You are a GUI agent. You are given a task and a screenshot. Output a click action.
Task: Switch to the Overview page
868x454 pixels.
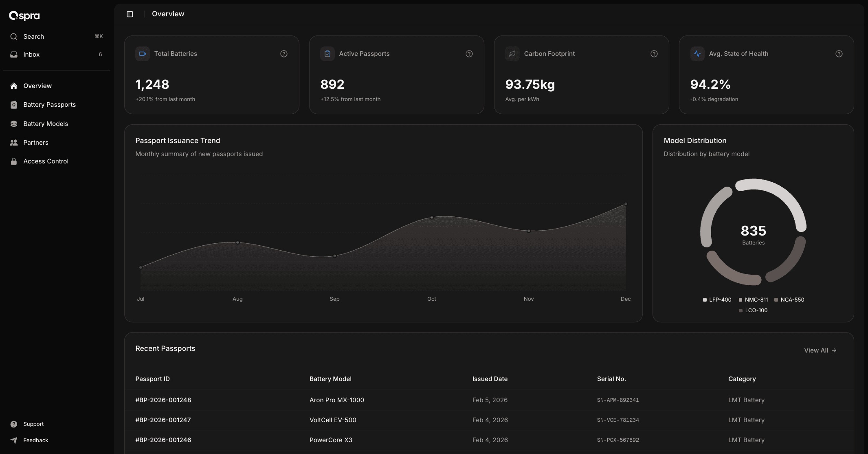37,86
